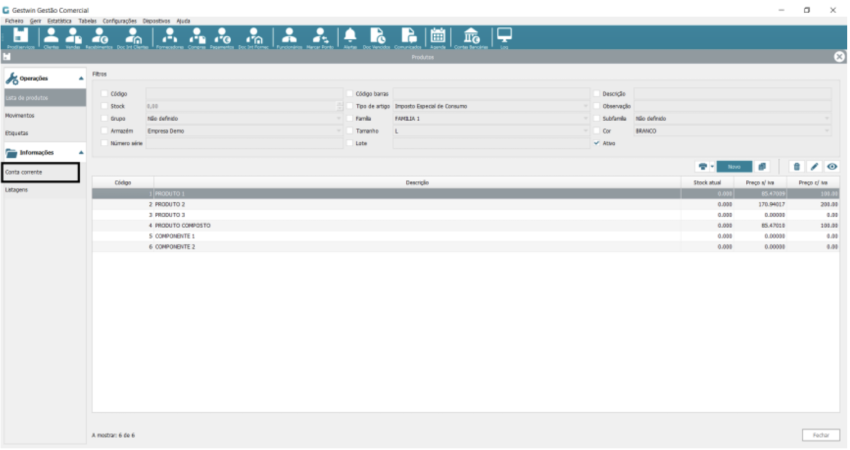The width and height of the screenshot is (850, 450).
Task: Toggle the Ativo checkbox
Action: pyautogui.click(x=597, y=143)
